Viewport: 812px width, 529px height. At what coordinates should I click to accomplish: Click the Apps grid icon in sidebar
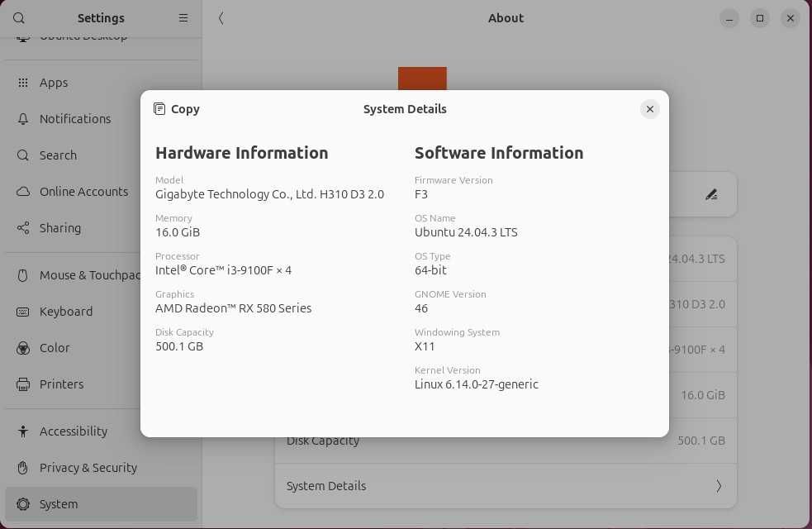tap(23, 83)
